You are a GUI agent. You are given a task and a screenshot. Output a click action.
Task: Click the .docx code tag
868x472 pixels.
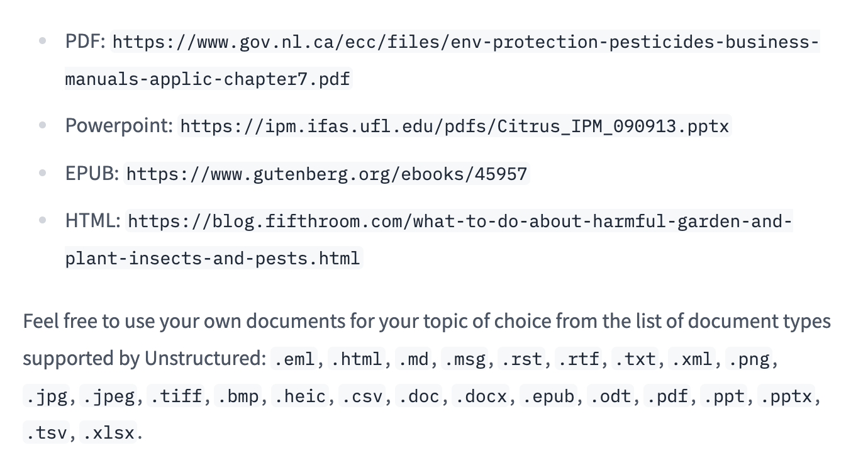point(482,397)
